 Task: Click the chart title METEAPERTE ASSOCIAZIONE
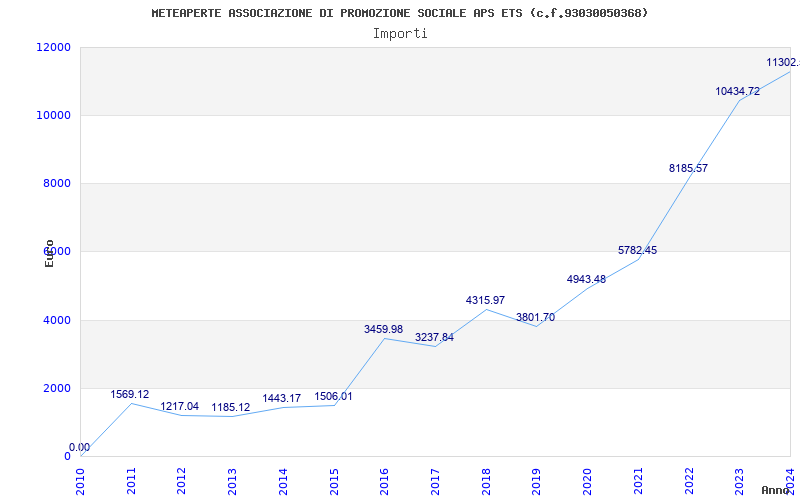pos(400,13)
